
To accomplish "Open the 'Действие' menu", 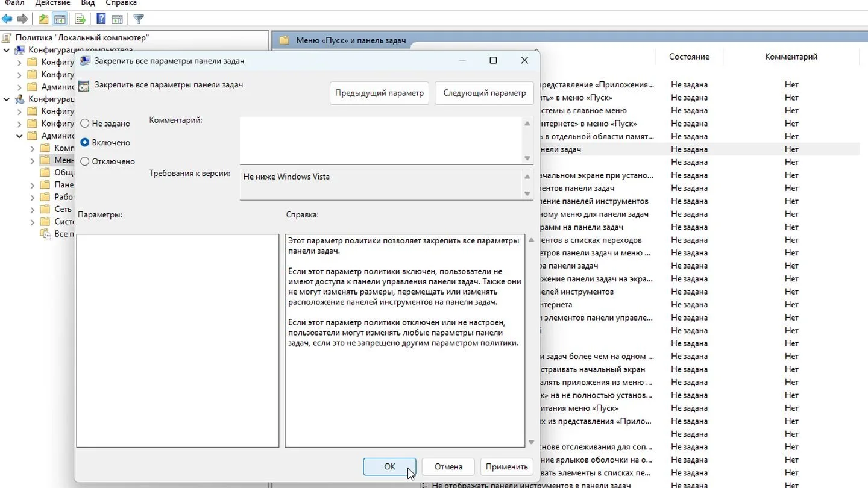I will click(x=52, y=3).
